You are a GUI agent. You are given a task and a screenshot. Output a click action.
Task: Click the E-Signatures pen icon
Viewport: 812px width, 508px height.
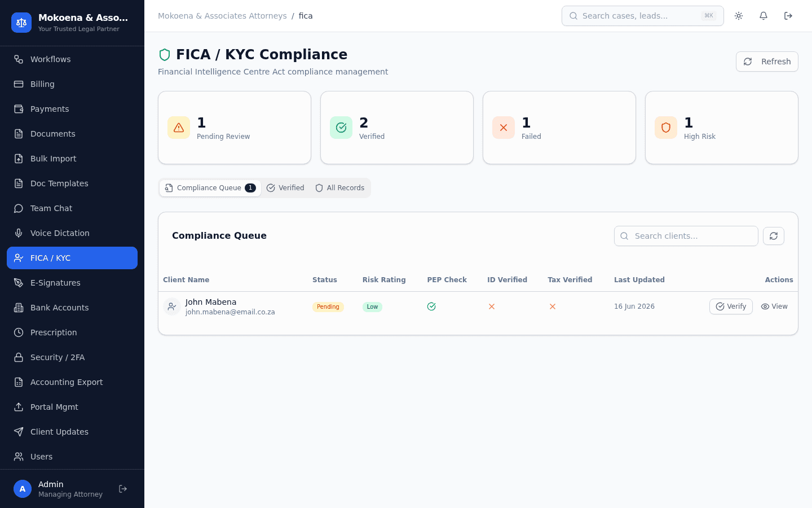tap(19, 283)
